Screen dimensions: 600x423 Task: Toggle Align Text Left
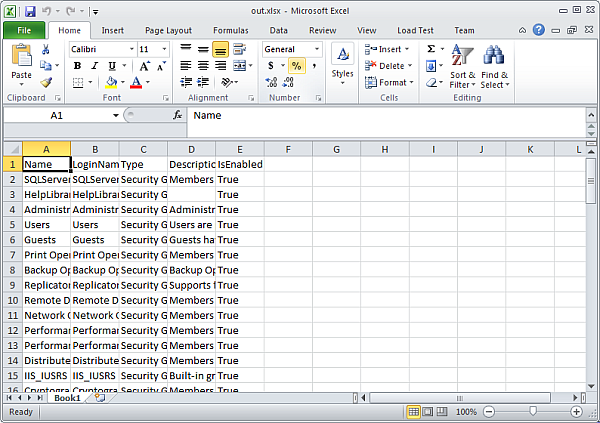pos(186,65)
